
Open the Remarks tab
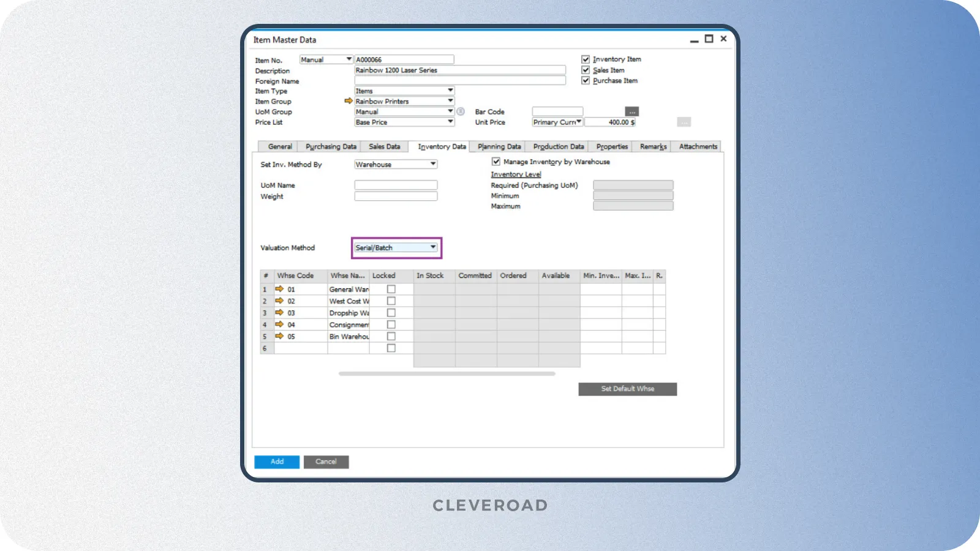coord(652,146)
